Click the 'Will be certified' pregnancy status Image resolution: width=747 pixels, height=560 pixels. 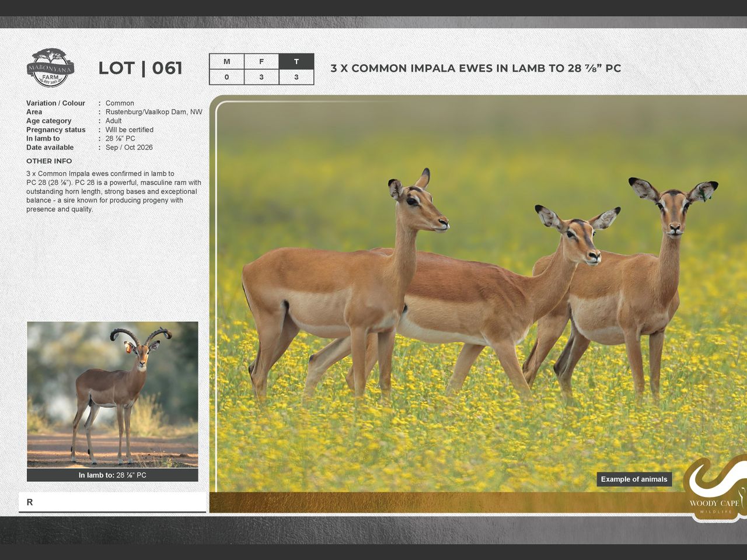(129, 129)
